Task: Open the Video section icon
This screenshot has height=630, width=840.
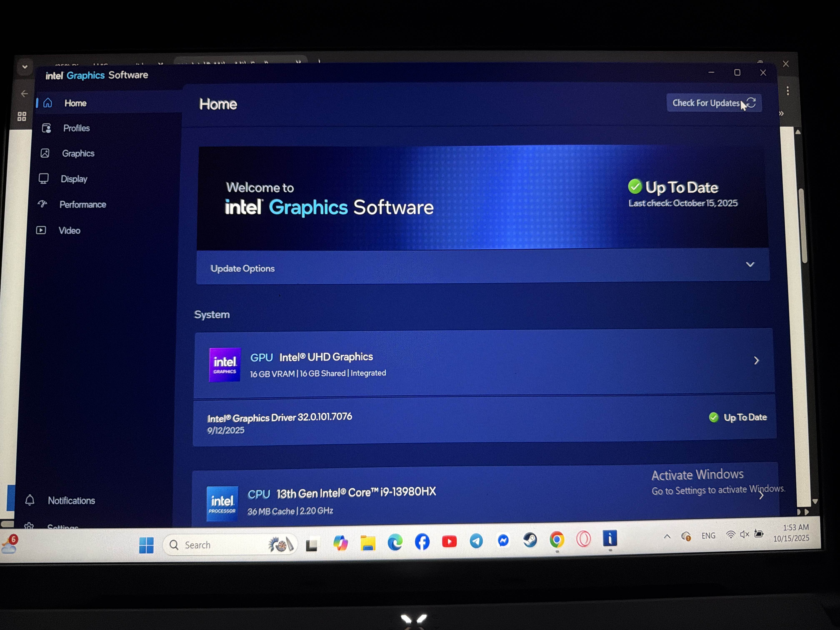Action: [41, 230]
